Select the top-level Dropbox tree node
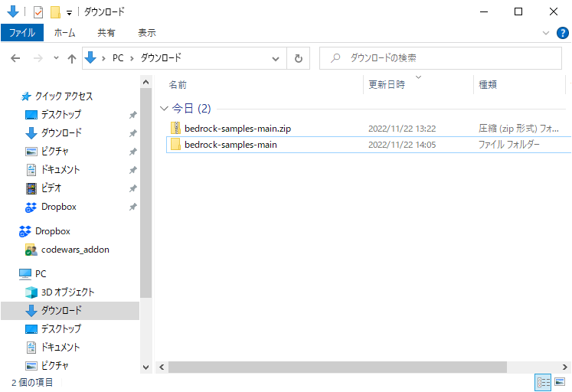The width and height of the screenshot is (572, 392). [x=53, y=231]
